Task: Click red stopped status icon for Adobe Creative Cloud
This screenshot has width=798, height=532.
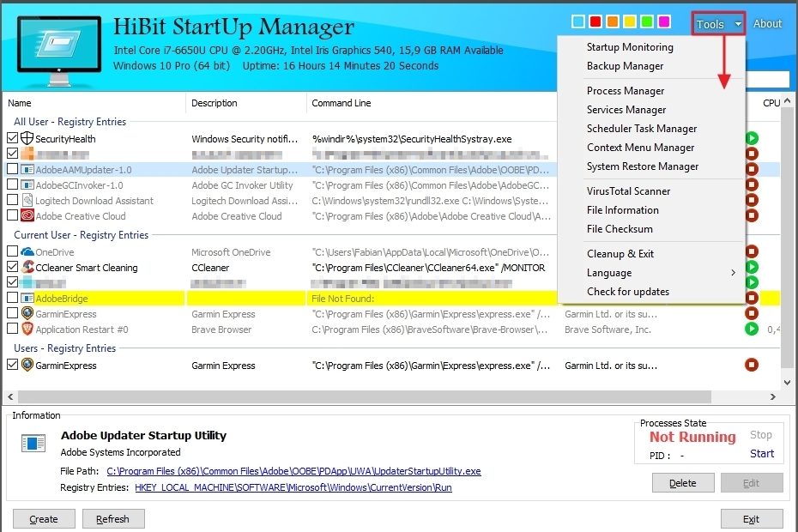Action: [x=752, y=215]
